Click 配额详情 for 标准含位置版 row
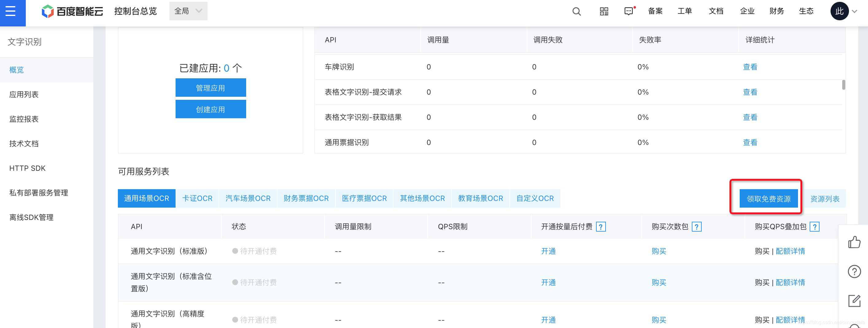868x328 pixels. point(790,283)
